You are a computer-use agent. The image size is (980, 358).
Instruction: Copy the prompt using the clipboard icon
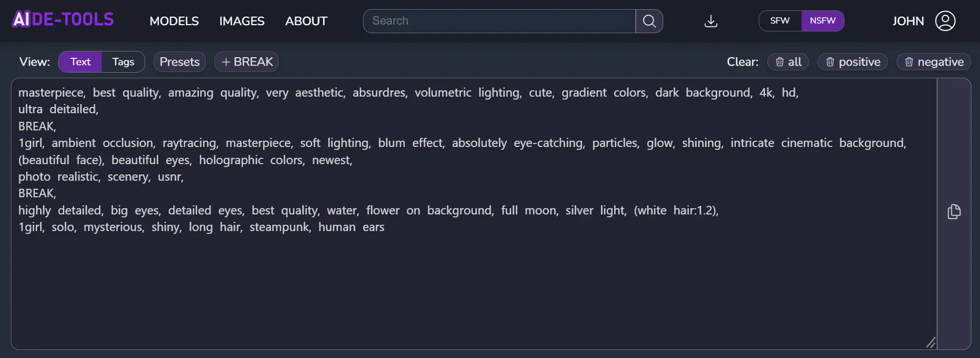pyautogui.click(x=954, y=212)
